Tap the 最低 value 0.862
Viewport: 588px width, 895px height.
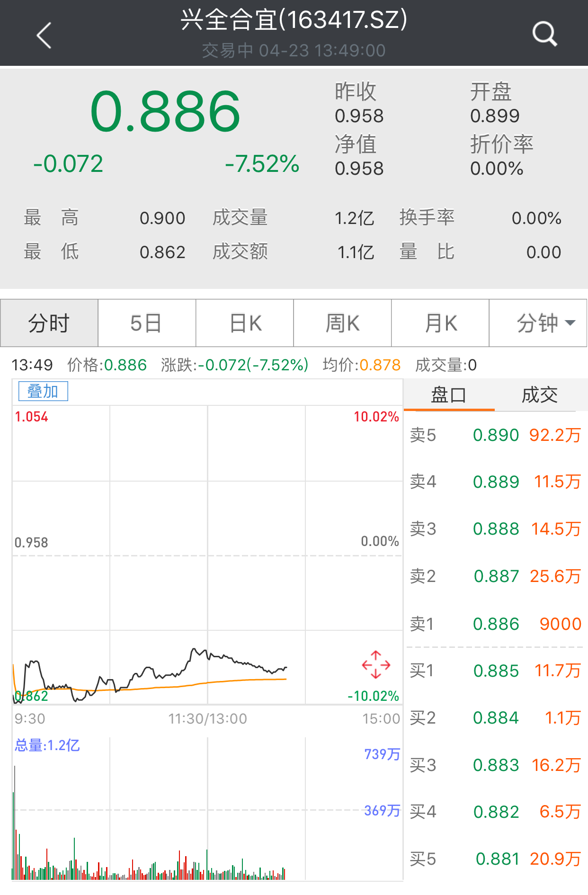pyautogui.click(x=162, y=252)
